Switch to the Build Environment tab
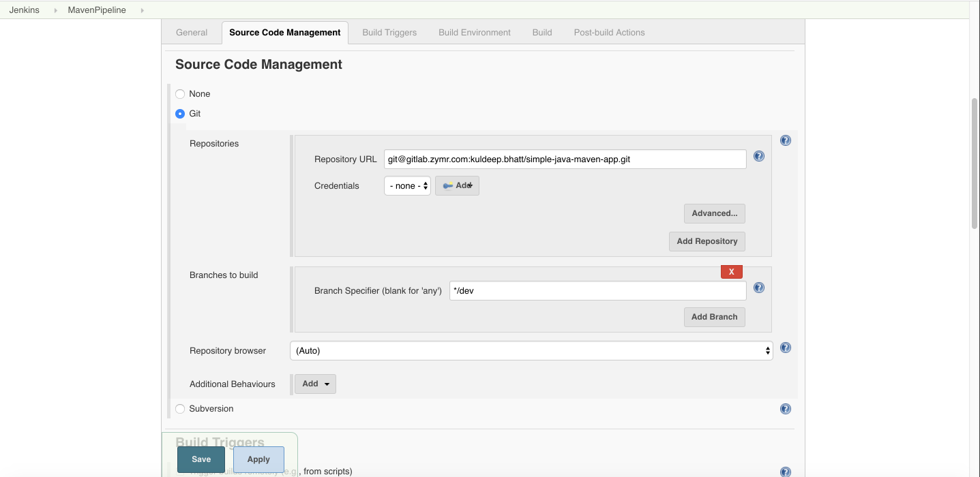This screenshot has height=477, width=980. pyautogui.click(x=474, y=32)
